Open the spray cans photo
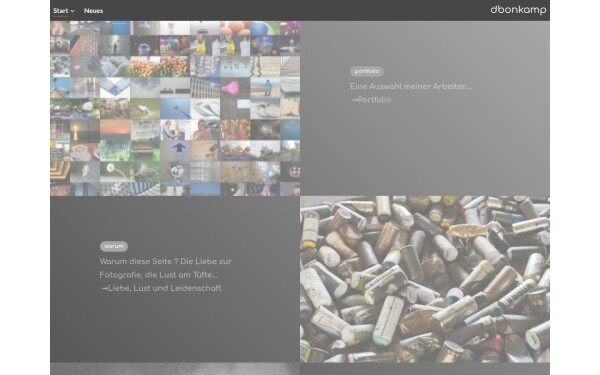600x375 pixels. (425, 279)
